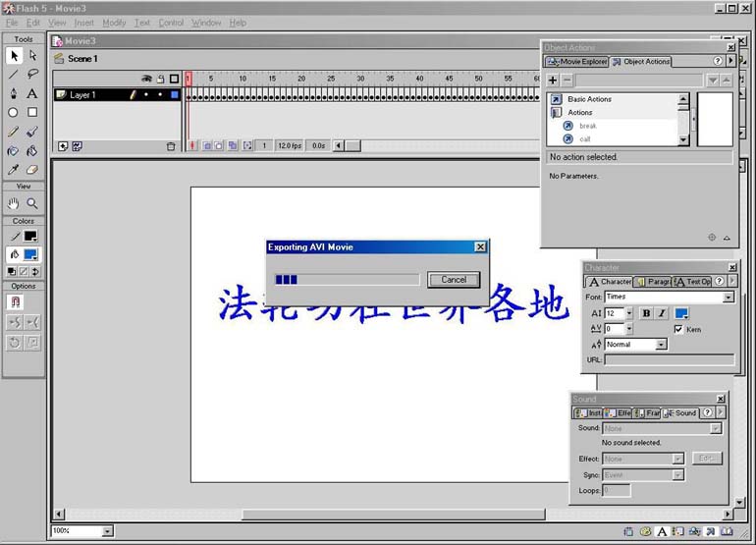Toggle Bold text formatting
The width and height of the screenshot is (756, 545).
(646, 313)
